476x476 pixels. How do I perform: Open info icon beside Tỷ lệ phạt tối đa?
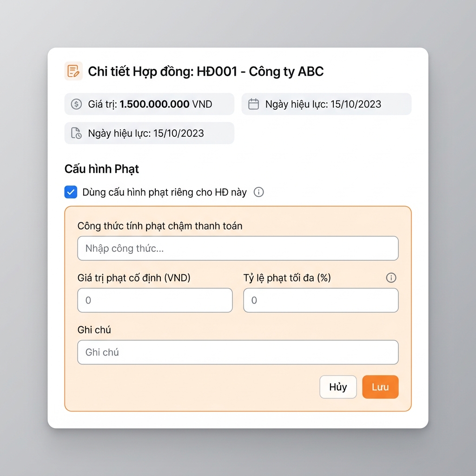[391, 278]
